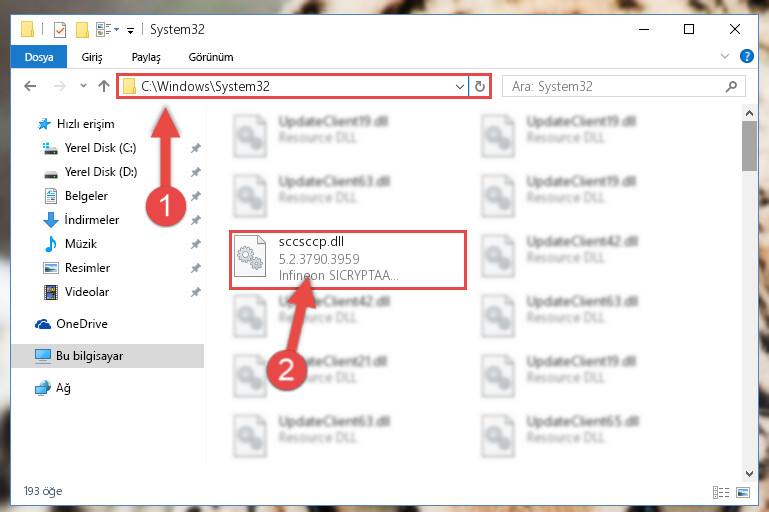Go back with the left arrow
Viewport: 769px width, 512px height.
point(30,86)
